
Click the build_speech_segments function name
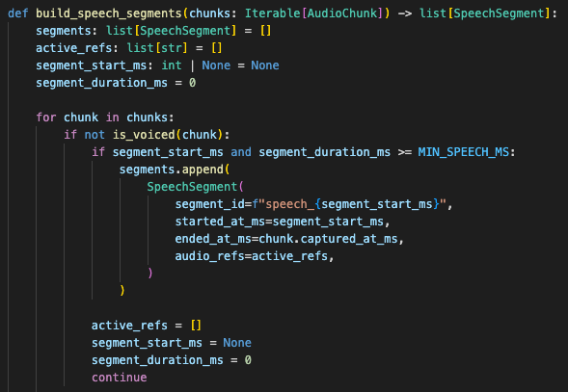pyautogui.click(x=109, y=13)
